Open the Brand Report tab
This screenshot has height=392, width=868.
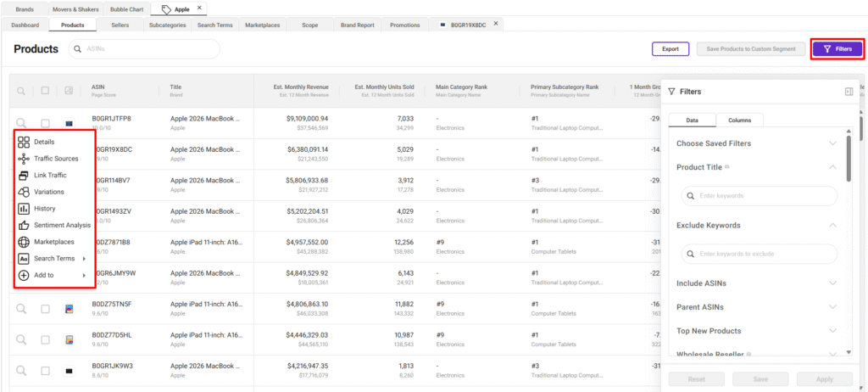point(358,25)
